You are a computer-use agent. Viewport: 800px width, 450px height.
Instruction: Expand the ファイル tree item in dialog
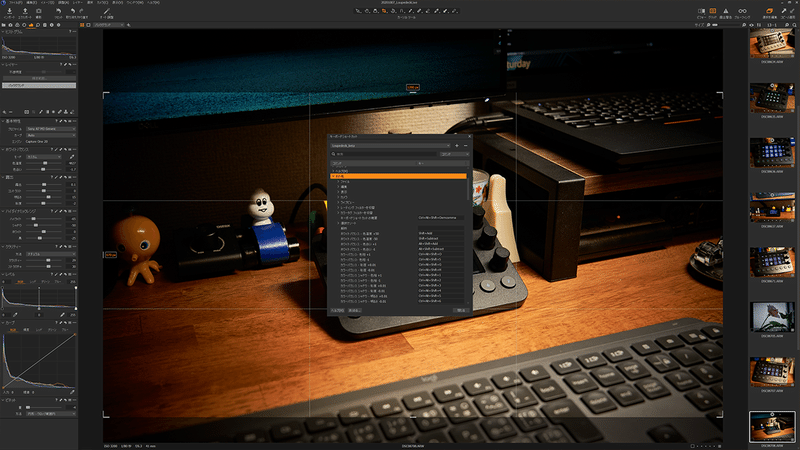point(338,182)
